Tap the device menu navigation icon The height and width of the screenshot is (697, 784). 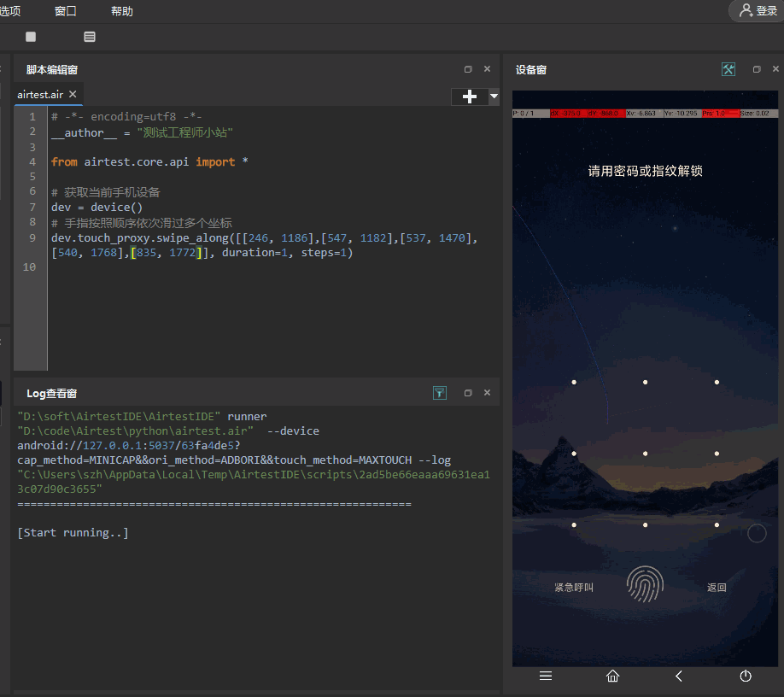(546, 676)
